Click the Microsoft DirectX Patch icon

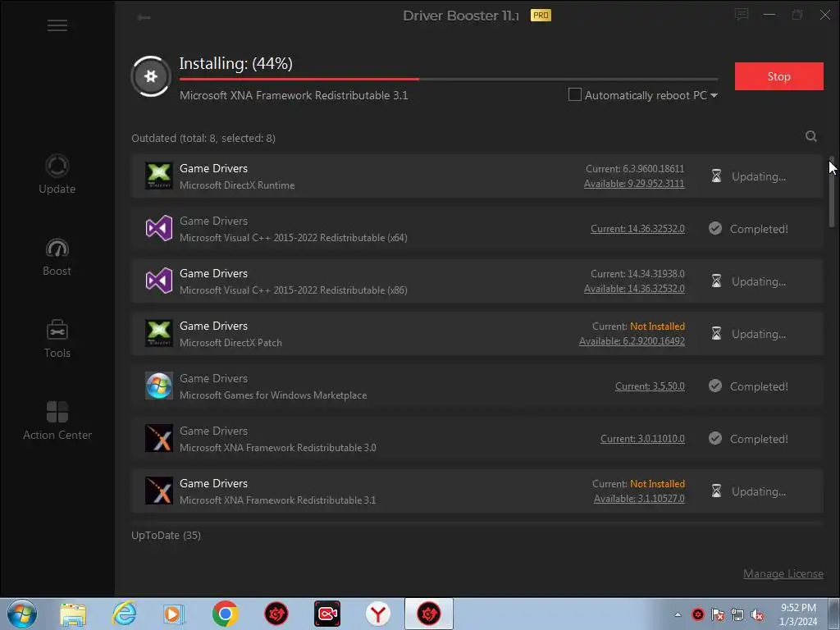pyautogui.click(x=159, y=333)
